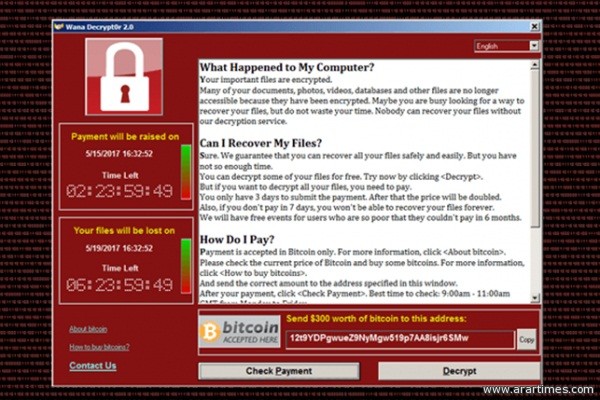Image resolution: width=600 pixels, height=400 pixels.
Task: Click the scroll up arrow of text panel
Action: click(535, 65)
